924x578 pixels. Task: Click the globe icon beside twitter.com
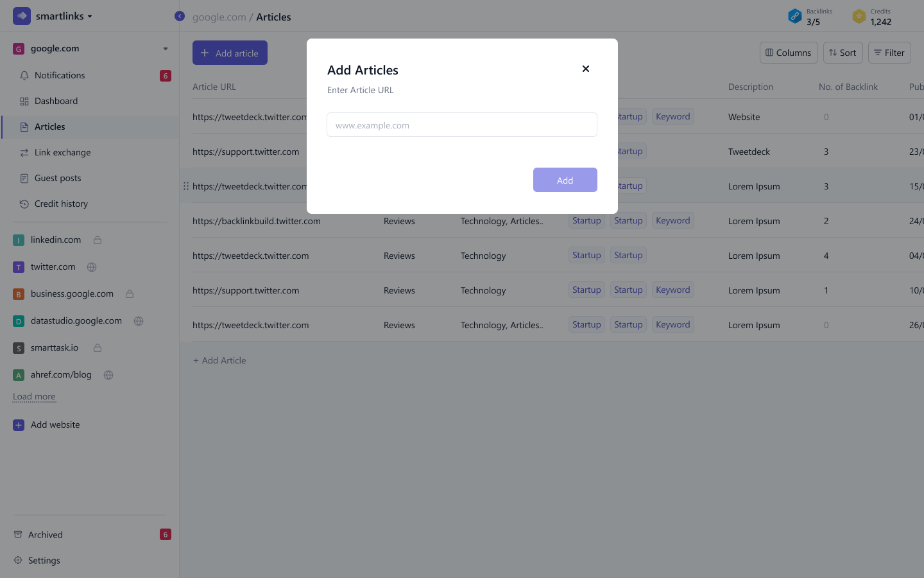tap(92, 267)
